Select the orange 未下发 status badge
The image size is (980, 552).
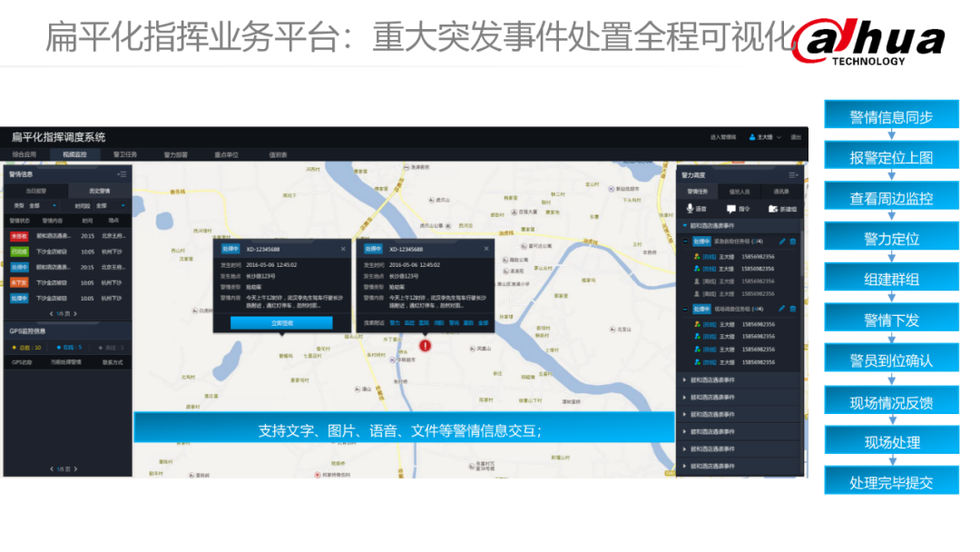pos(19,283)
